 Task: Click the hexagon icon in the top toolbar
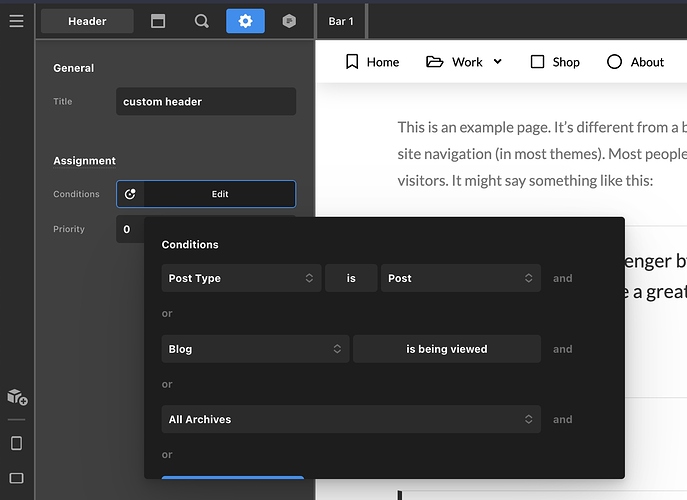pyautogui.click(x=289, y=21)
